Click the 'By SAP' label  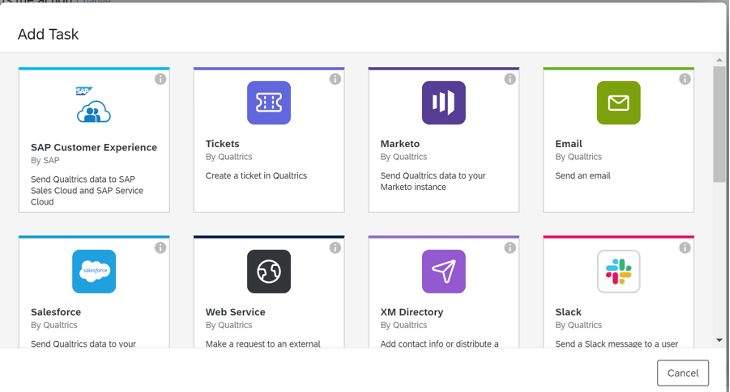[x=45, y=160]
